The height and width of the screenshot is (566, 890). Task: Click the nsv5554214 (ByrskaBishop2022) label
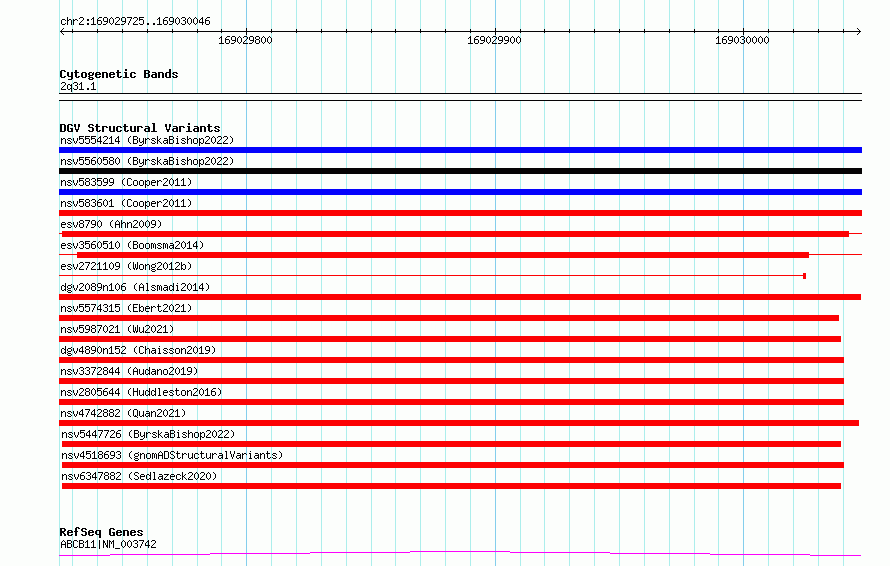coord(147,140)
